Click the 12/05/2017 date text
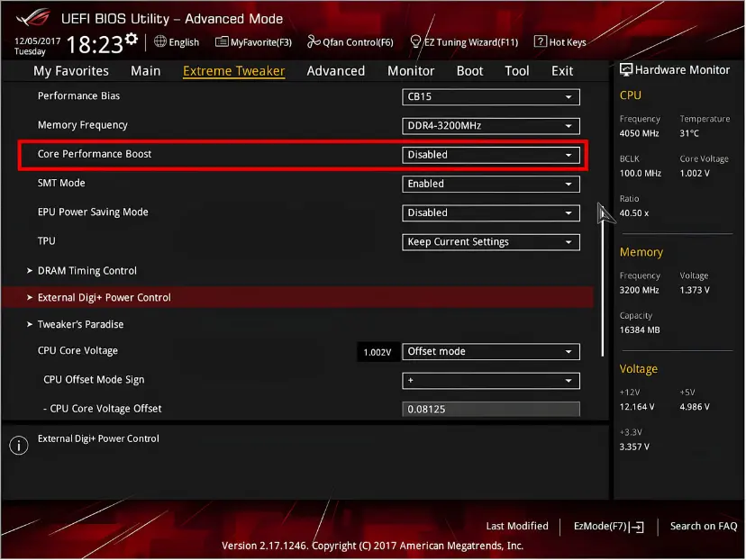 [38, 41]
